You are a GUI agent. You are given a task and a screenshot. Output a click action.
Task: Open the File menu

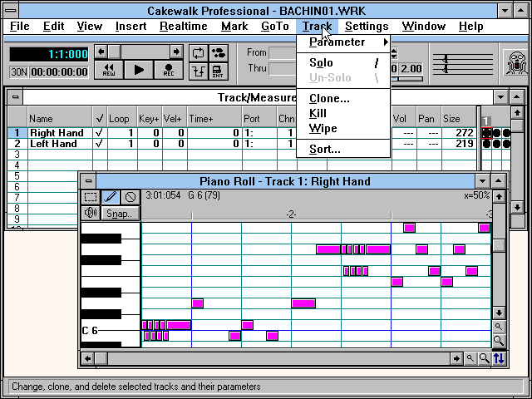pyautogui.click(x=20, y=27)
